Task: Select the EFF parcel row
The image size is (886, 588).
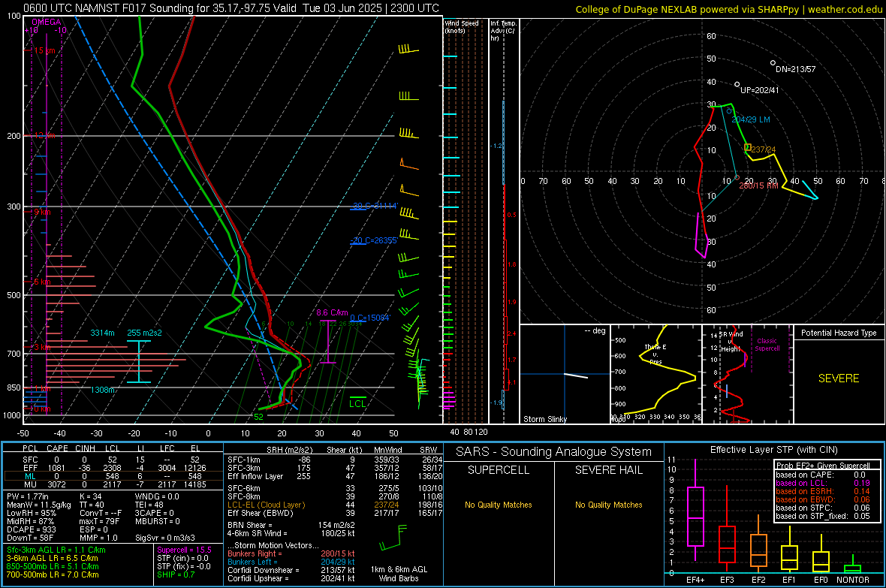Action: (x=113, y=468)
